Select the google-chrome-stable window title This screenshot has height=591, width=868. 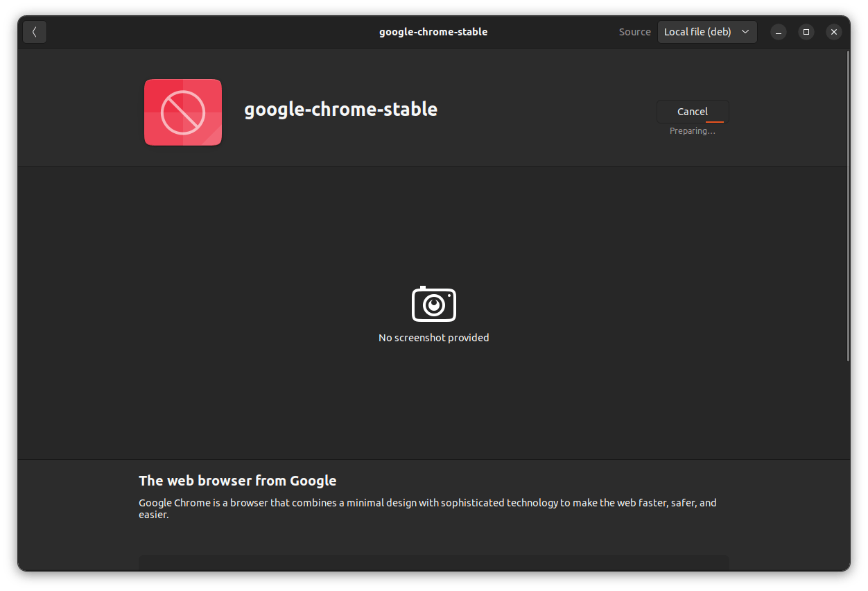tap(433, 31)
